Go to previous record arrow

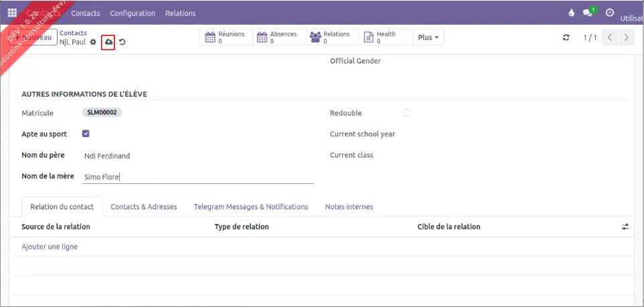coord(610,37)
